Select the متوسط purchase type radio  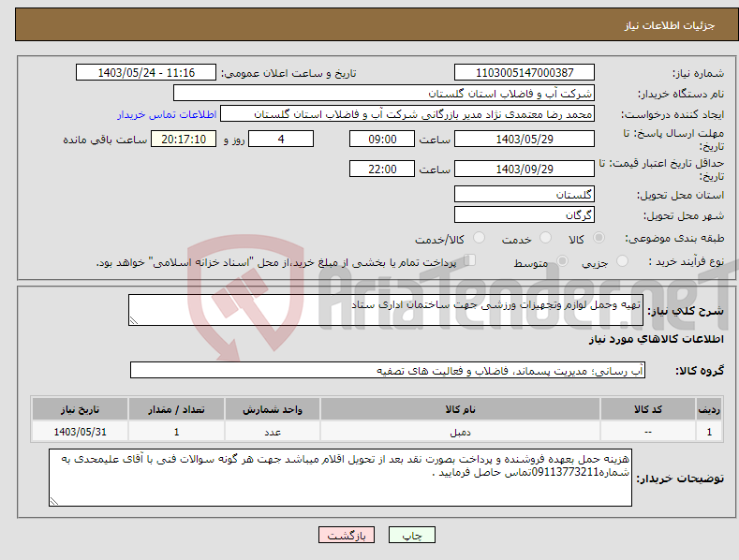coord(562,260)
